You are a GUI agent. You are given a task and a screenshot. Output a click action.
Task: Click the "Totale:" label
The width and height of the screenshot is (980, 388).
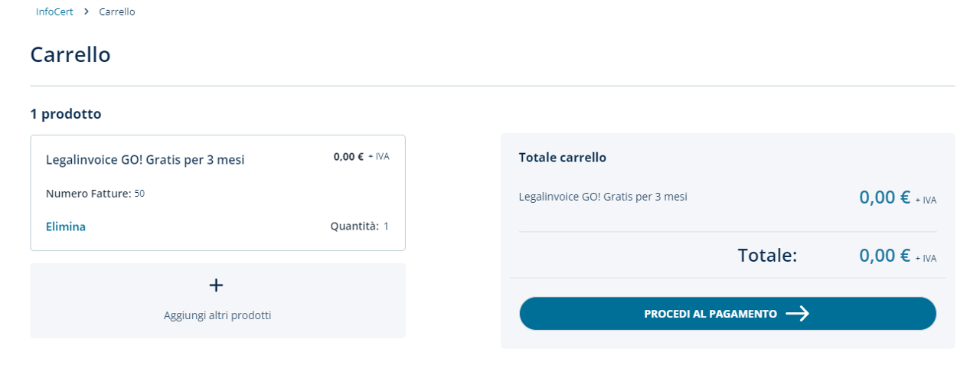pos(767,256)
